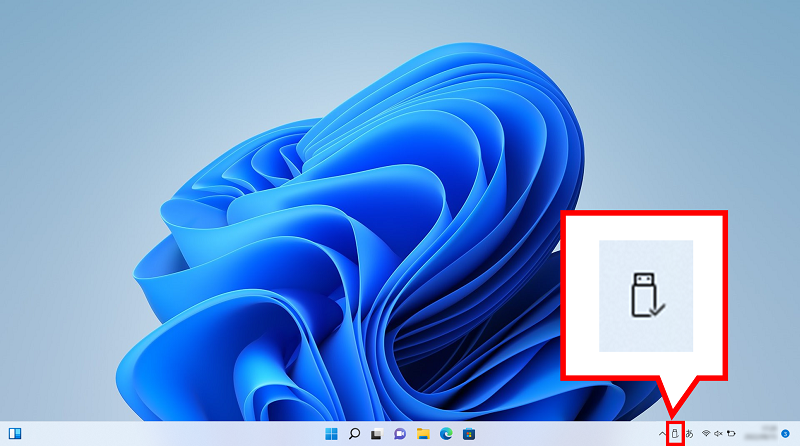Launch Microsoft Edge browser

tap(446, 434)
